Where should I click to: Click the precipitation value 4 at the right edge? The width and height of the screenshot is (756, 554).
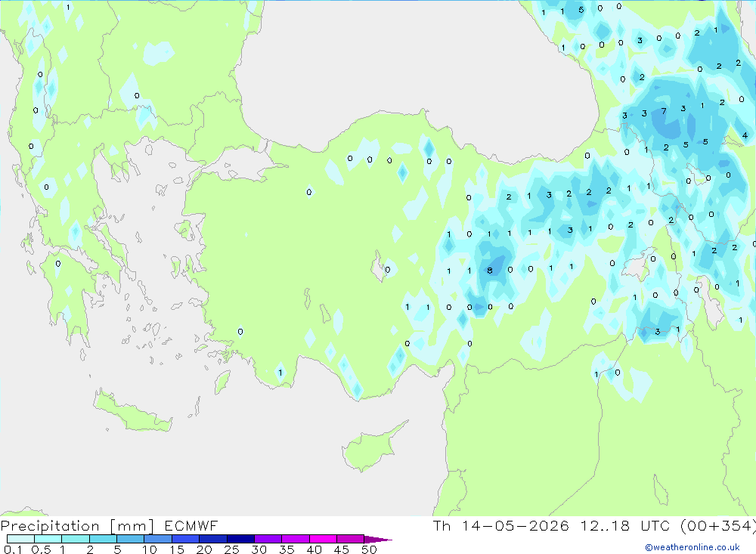(745, 135)
